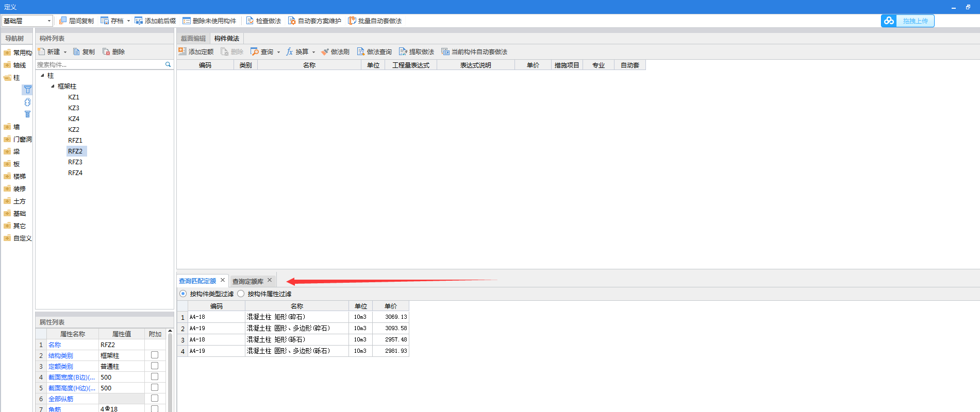Screen dimensions: 980x412
Task: Collapse the 柱 root tree node
Action: [42, 75]
